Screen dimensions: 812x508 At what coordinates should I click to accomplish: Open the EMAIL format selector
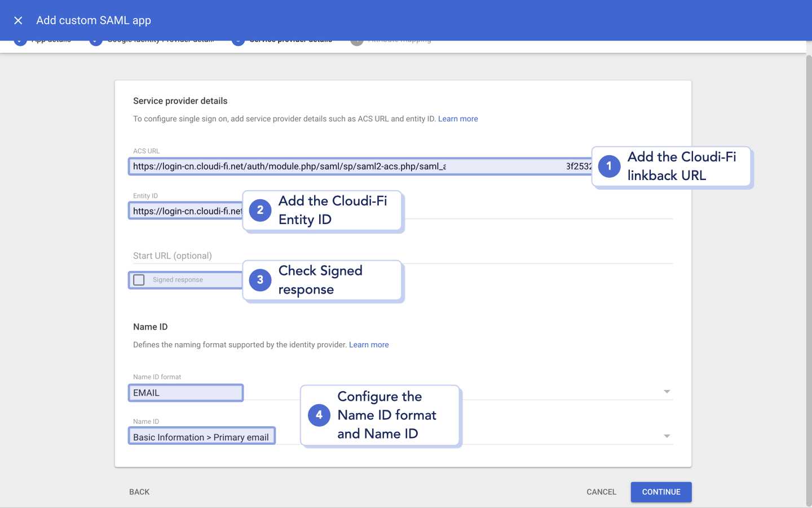pos(186,392)
